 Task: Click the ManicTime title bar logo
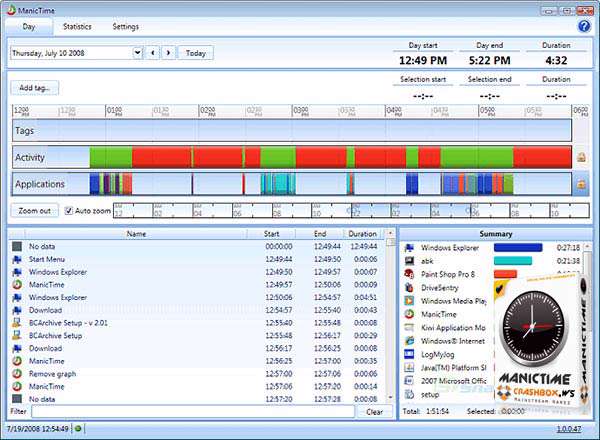pos(11,10)
